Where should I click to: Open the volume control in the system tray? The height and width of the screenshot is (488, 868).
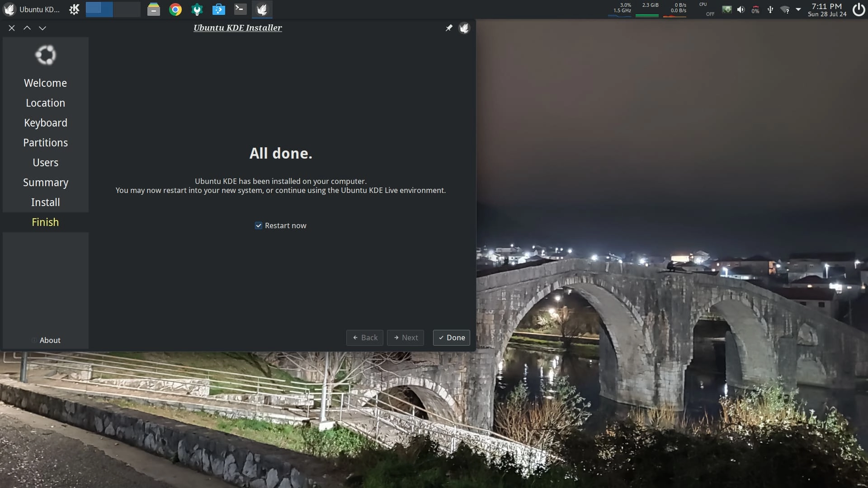[x=741, y=9]
